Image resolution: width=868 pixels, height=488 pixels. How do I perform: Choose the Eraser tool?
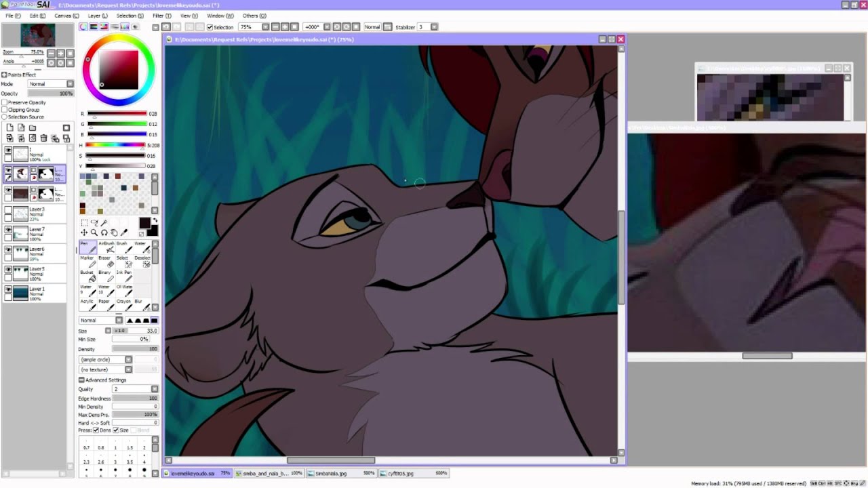pos(106,262)
